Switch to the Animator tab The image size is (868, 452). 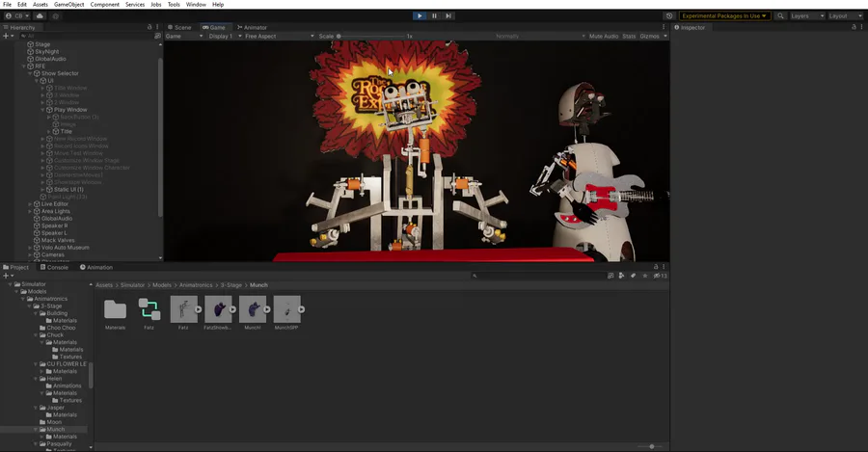click(x=252, y=27)
